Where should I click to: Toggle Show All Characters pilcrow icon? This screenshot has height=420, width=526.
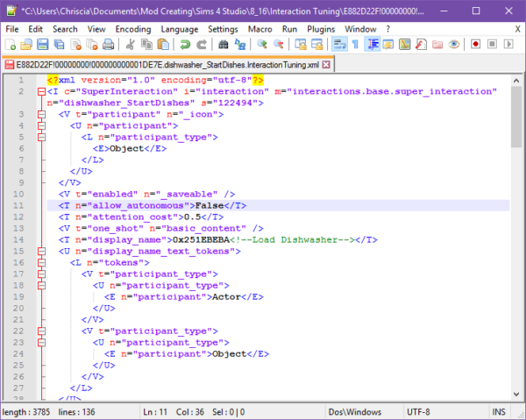pyautogui.click(x=354, y=44)
